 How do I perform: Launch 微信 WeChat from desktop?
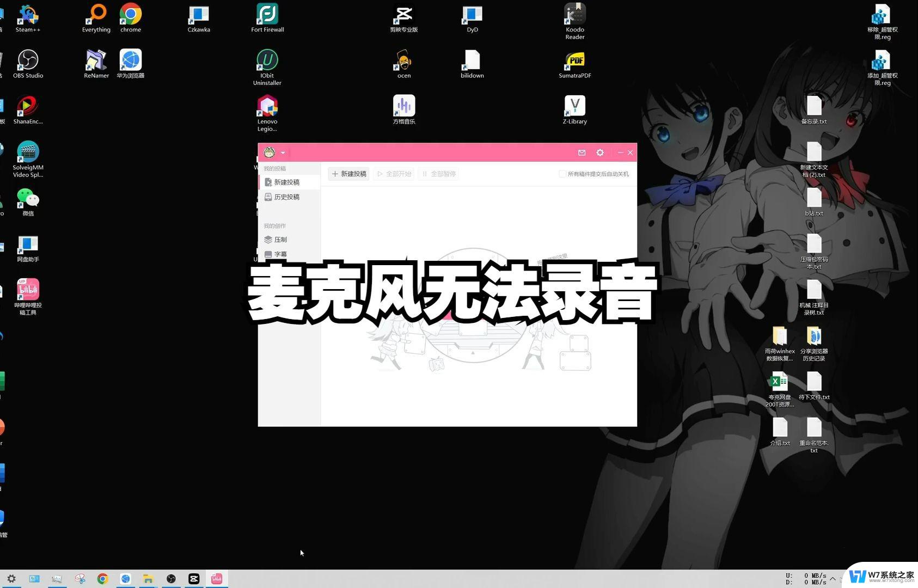click(x=28, y=202)
